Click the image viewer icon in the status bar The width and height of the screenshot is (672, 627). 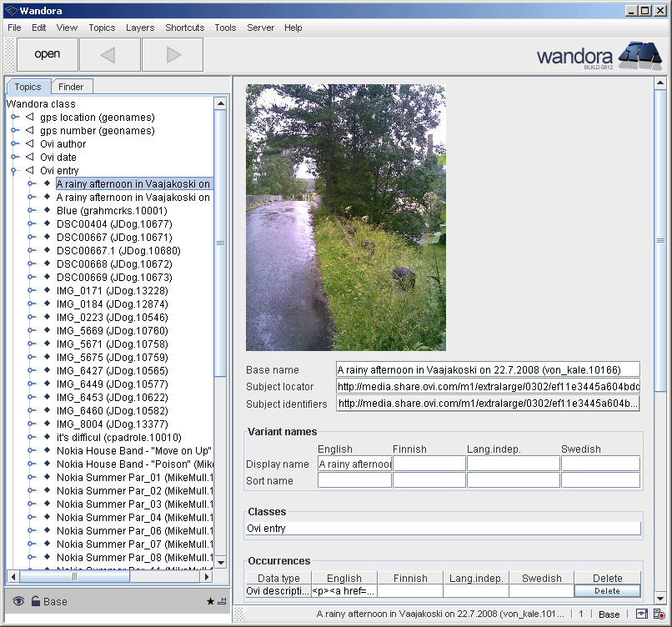coord(639,614)
